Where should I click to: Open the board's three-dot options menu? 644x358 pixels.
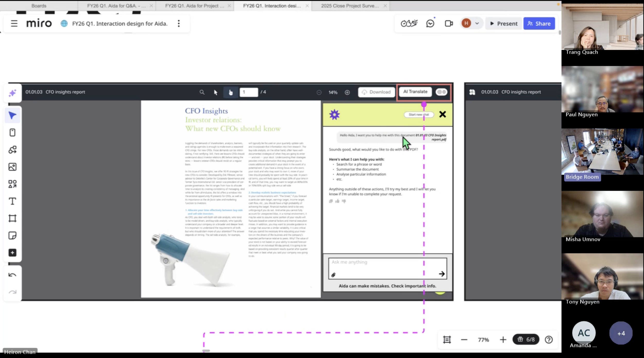tap(179, 23)
